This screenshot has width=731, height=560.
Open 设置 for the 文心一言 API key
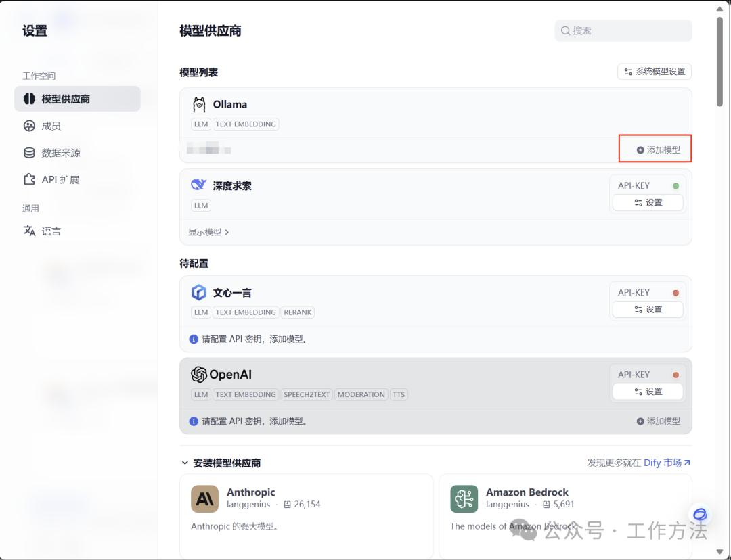648,309
